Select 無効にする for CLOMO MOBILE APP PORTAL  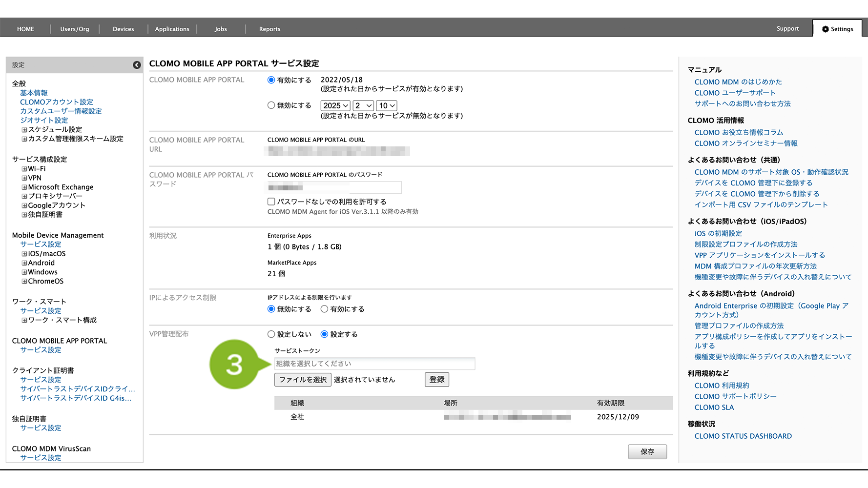[x=271, y=105]
